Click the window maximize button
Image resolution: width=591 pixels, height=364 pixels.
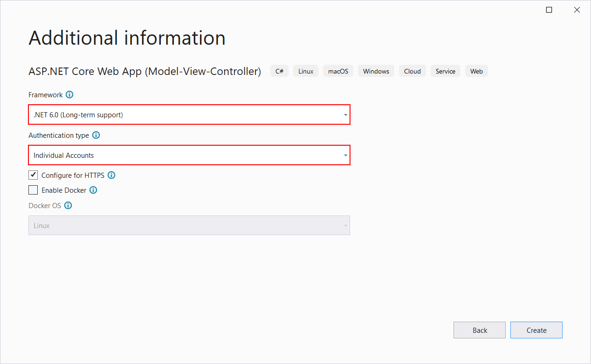coord(549,9)
